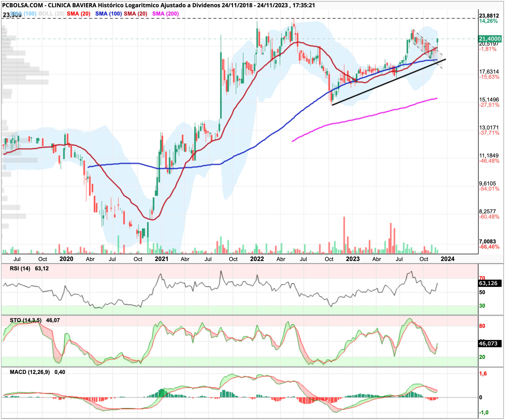The width and height of the screenshot is (505, 420).
Task: Click the 8,2577 price axis label
Action: [x=487, y=212]
